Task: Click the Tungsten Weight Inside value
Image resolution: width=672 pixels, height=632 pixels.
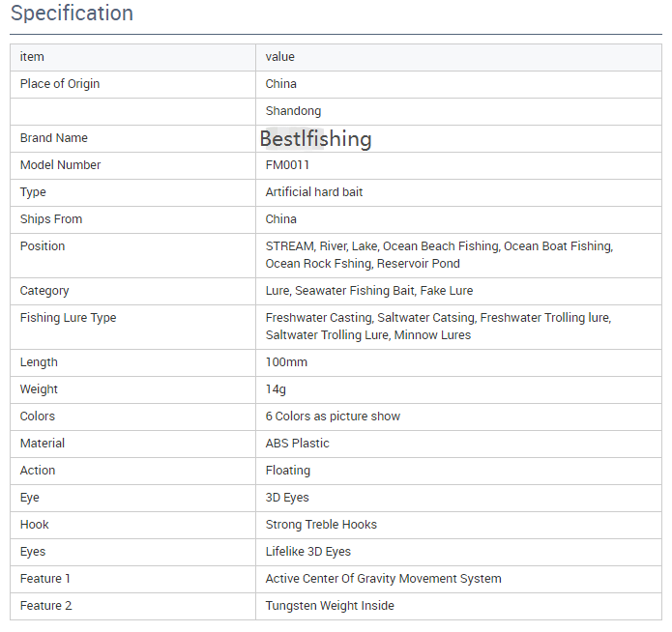Action: point(330,606)
